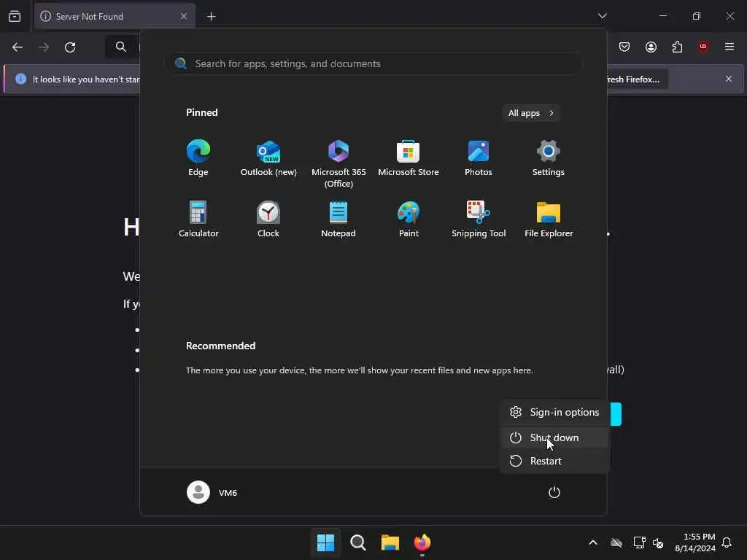Close the Server Not Found tab
The width and height of the screenshot is (747, 560).
(184, 16)
